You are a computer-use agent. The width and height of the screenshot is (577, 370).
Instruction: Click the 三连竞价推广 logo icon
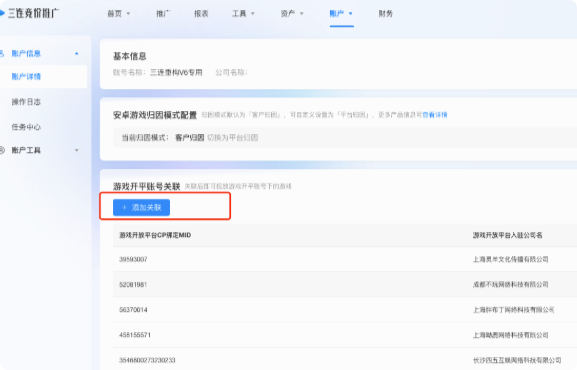point(2,13)
